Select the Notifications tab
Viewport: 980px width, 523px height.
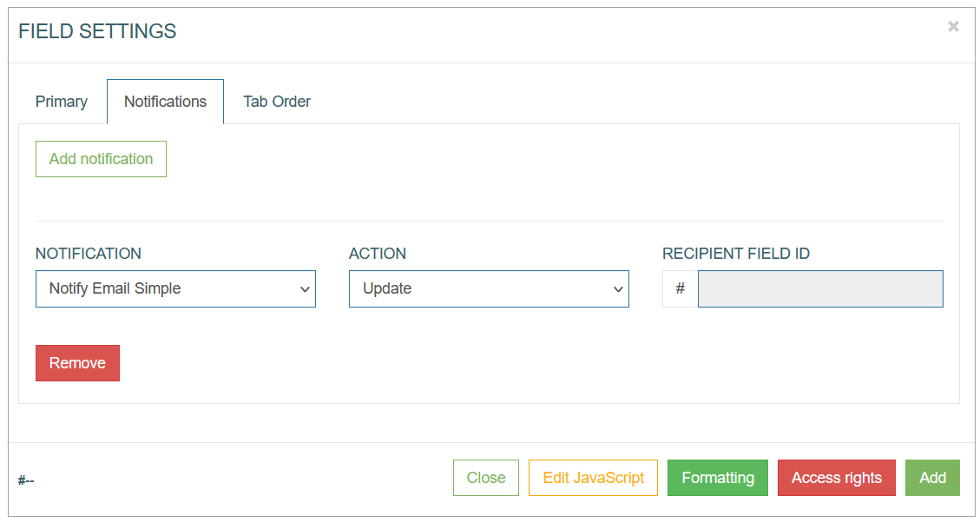165,102
